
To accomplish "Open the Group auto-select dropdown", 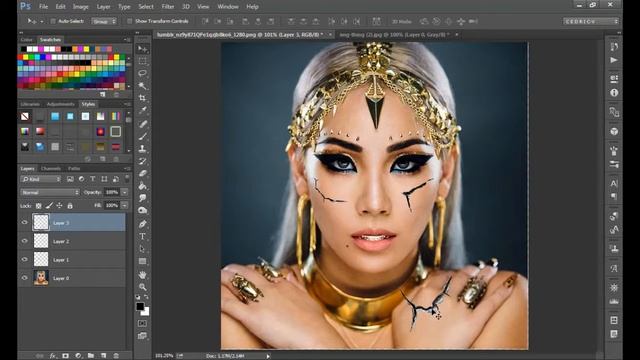I will click(104, 21).
